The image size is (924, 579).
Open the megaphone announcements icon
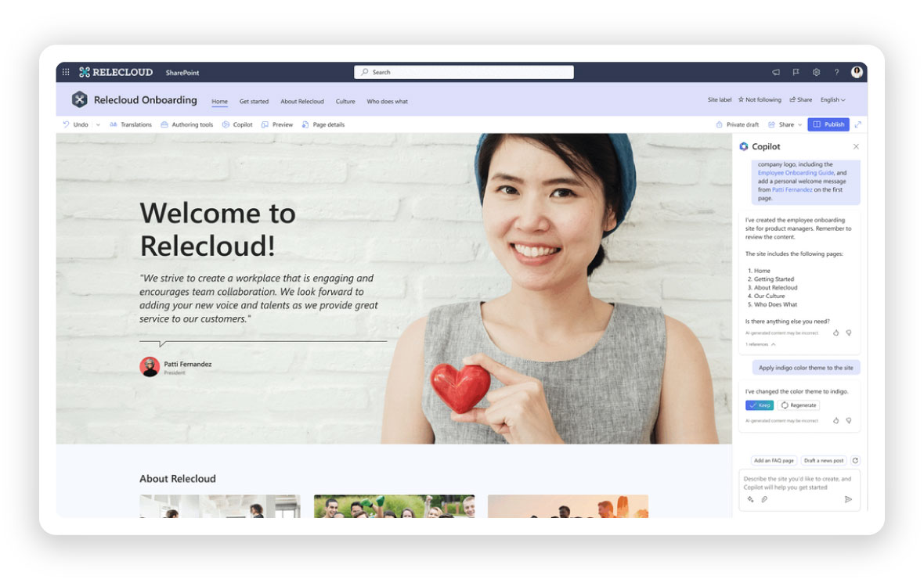tap(776, 72)
